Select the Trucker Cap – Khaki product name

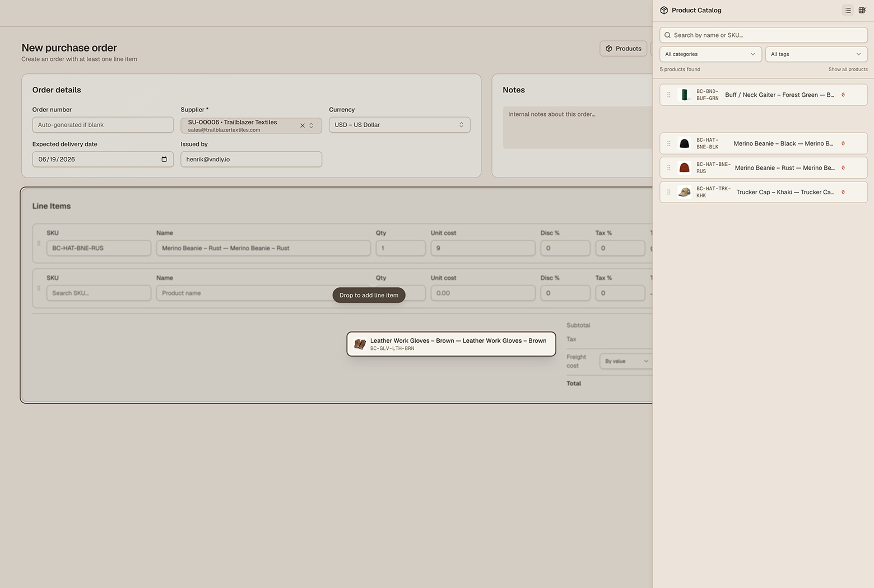click(785, 192)
